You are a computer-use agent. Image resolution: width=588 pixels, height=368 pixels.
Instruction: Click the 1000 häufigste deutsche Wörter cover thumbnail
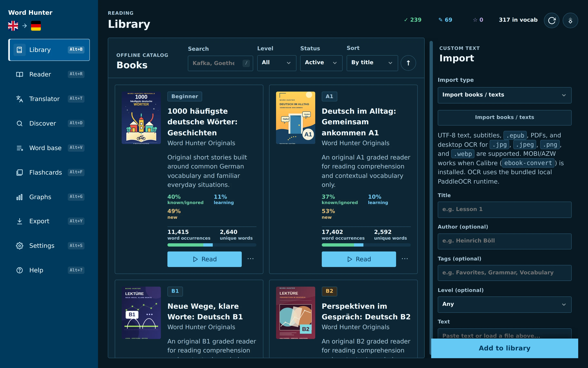pos(141,118)
